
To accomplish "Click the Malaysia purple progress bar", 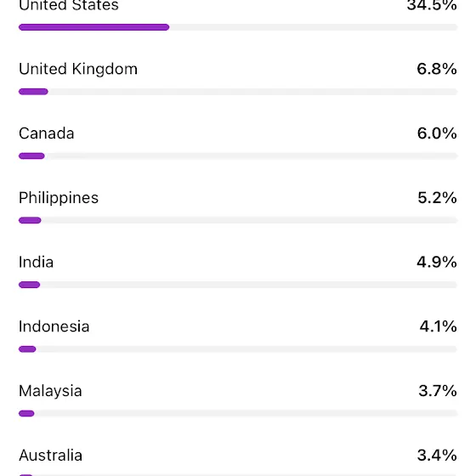I will (26, 413).
